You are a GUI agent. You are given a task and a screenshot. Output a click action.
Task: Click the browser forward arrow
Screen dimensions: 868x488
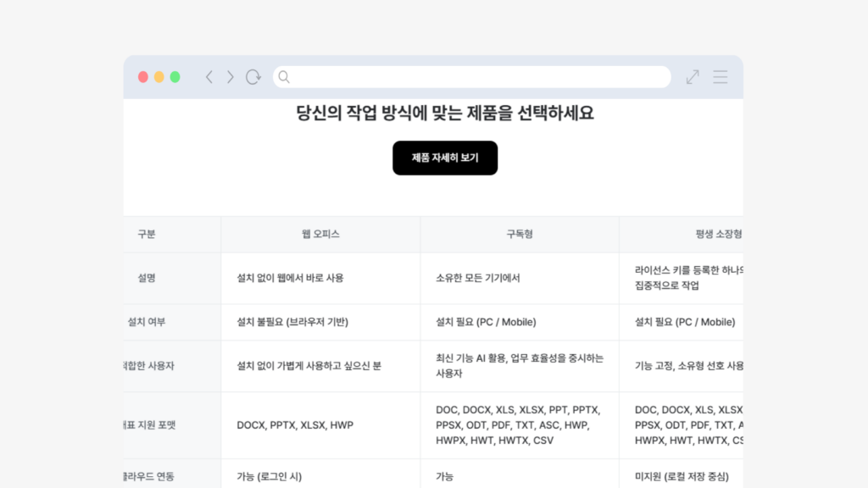point(231,77)
